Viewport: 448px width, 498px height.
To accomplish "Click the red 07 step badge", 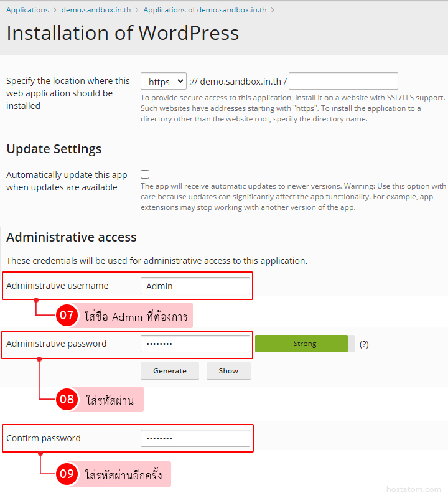I will (x=67, y=316).
